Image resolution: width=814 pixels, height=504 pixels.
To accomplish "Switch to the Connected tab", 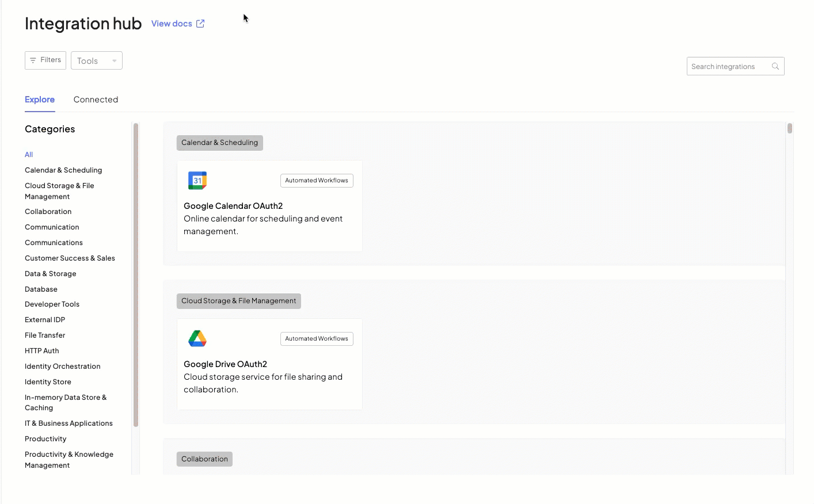I will click(96, 100).
